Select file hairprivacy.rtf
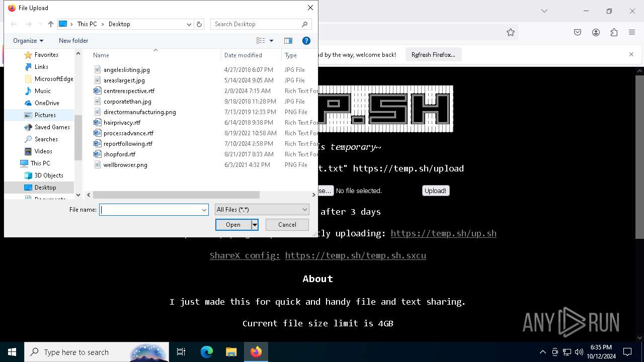Screen dimensions: 644x362 pos(122,123)
